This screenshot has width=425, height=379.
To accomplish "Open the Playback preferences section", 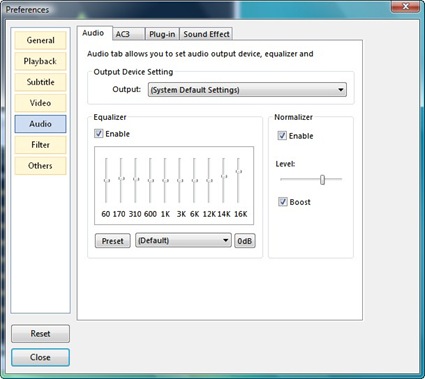I will coord(40,61).
